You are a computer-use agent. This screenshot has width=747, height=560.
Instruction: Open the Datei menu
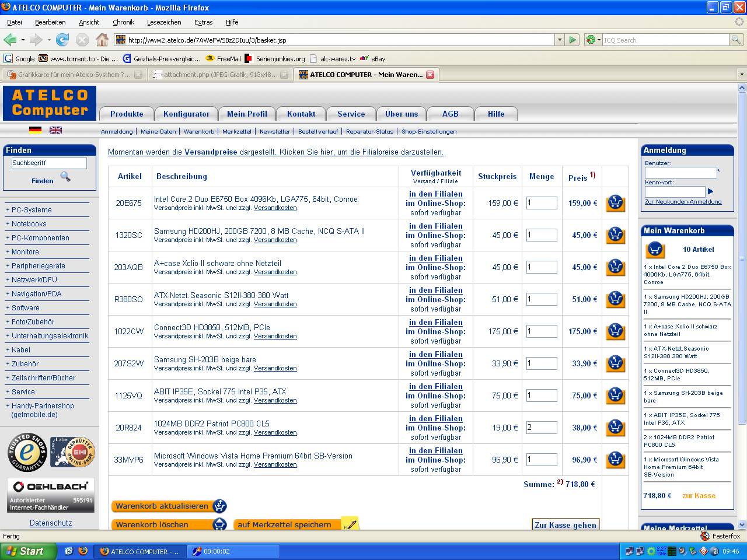click(x=15, y=22)
